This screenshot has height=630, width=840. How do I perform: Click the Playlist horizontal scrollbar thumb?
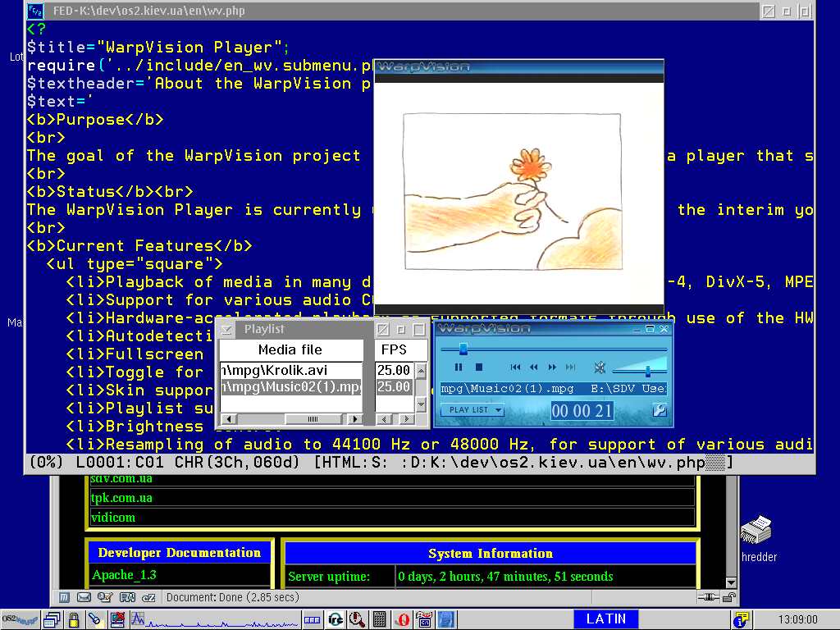pyautogui.click(x=313, y=419)
